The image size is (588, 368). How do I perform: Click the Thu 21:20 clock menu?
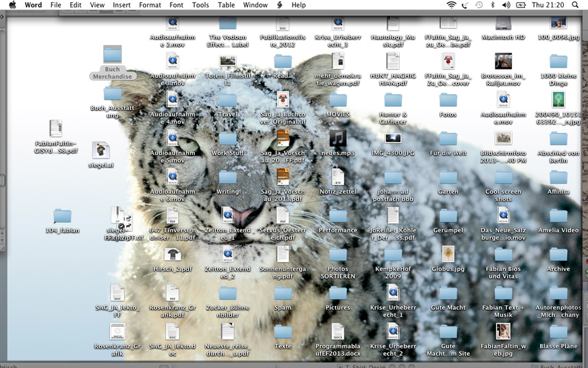tap(547, 5)
